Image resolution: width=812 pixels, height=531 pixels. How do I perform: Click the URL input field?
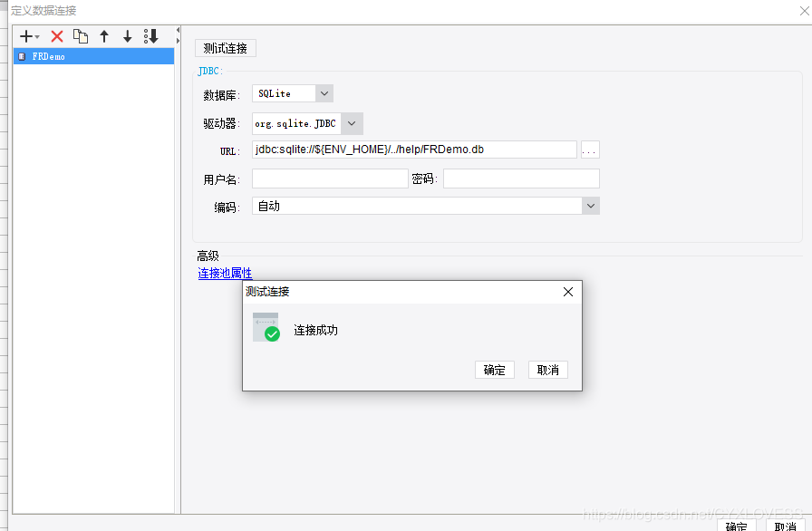pyautogui.click(x=414, y=150)
